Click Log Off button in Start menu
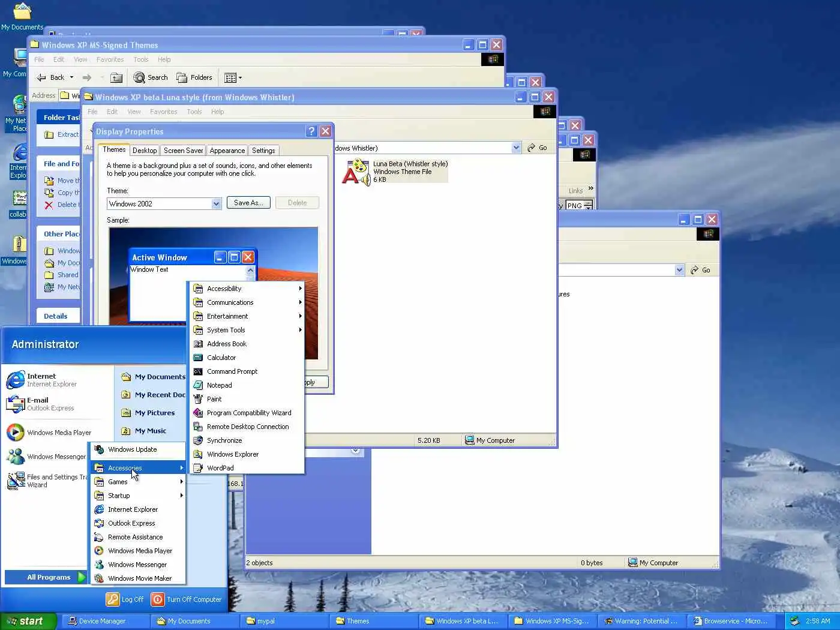Screen dimensions: 840x630 coord(125,599)
